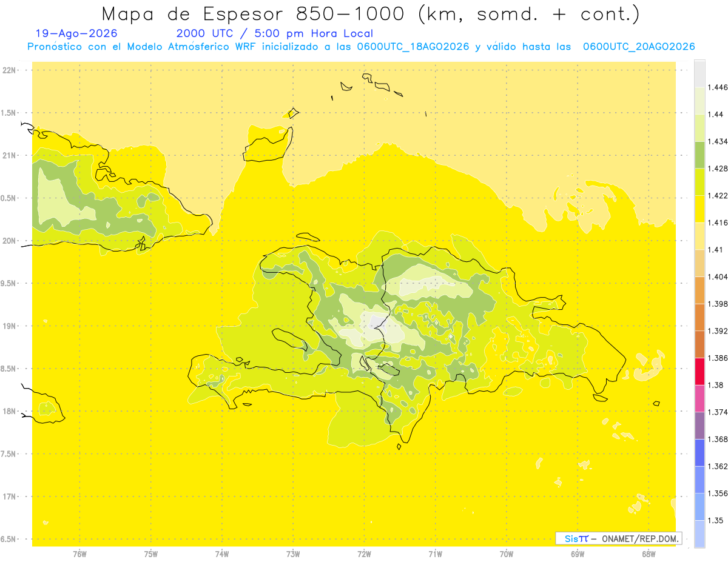Click the legend value 1.404
The width and height of the screenshot is (728, 562).
pyautogui.click(x=718, y=276)
